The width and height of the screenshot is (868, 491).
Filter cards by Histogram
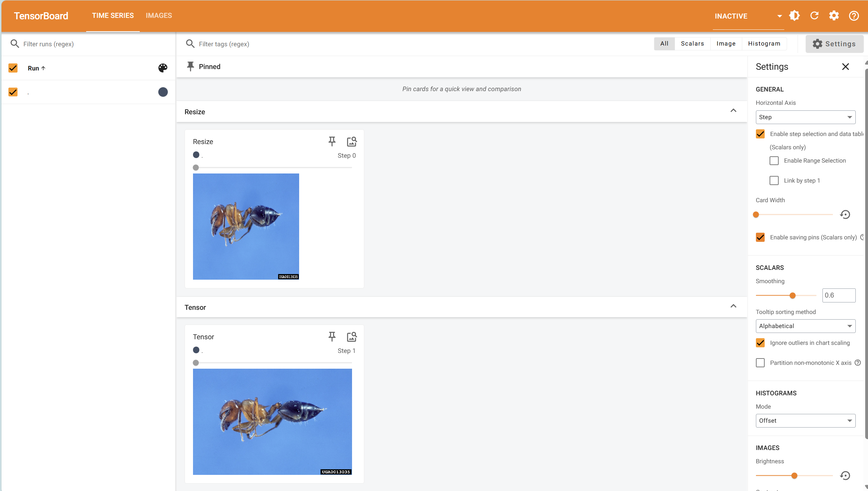coord(764,44)
